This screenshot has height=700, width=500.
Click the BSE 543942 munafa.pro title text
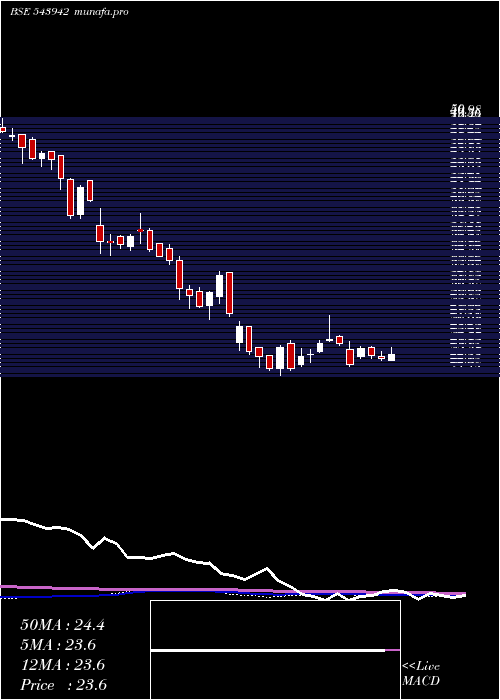coord(69,12)
